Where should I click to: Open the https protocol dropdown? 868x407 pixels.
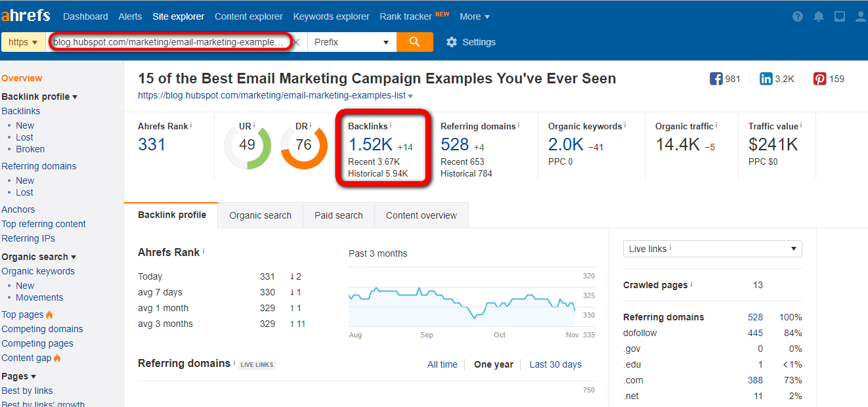[x=23, y=42]
